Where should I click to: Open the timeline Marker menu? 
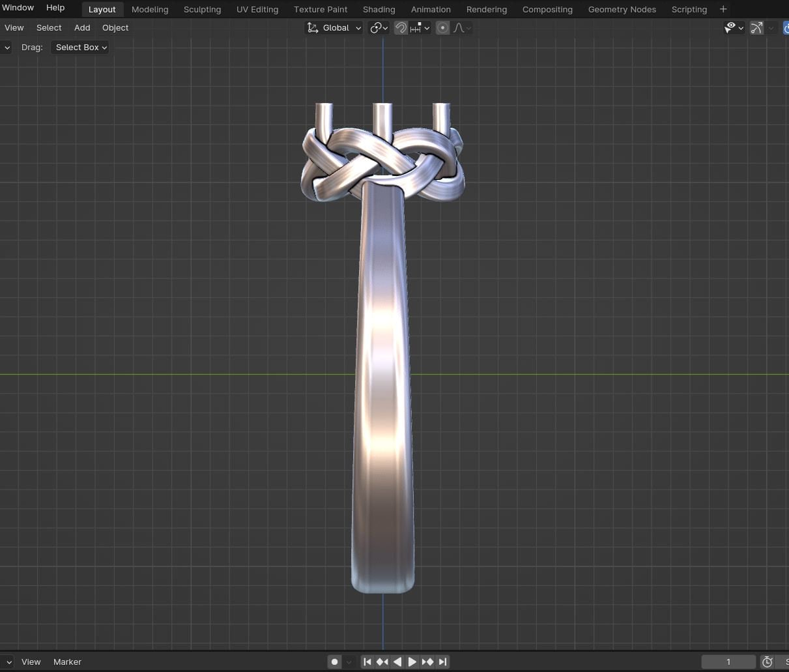67,662
